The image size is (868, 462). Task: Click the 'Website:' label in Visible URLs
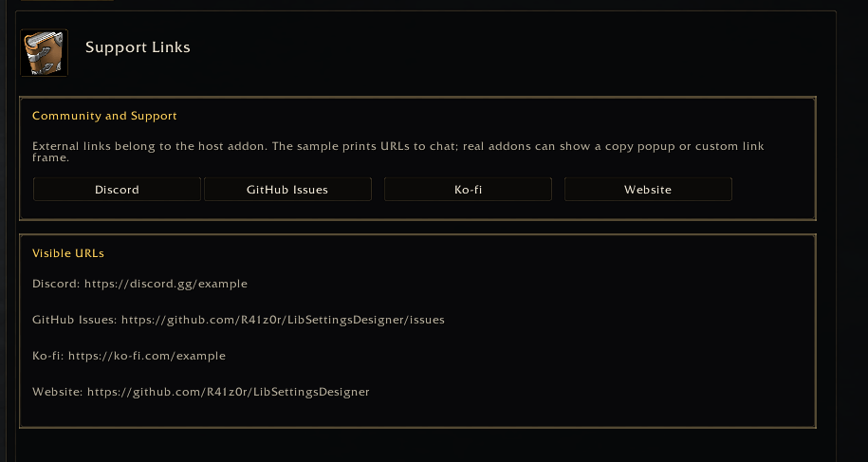pyautogui.click(x=58, y=392)
